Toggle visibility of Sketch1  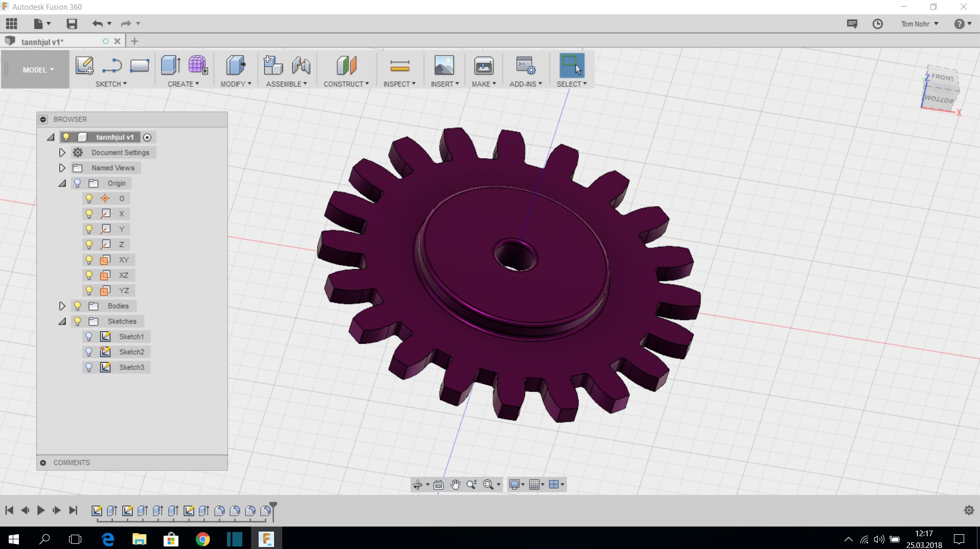coord(89,337)
